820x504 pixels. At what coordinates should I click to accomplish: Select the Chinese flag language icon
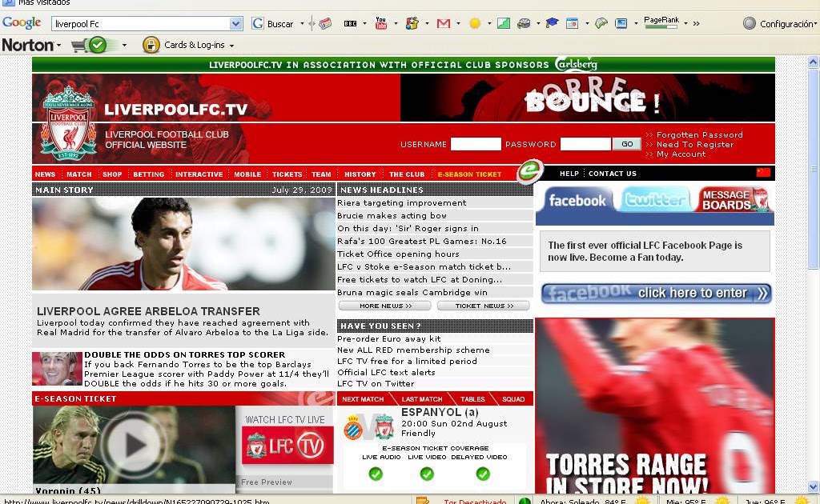(x=763, y=173)
